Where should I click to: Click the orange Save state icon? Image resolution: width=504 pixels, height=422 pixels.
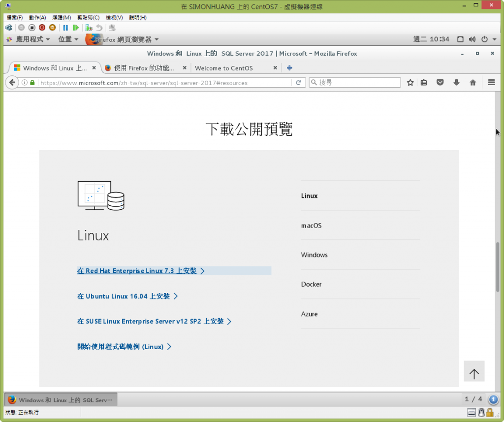click(52, 28)
